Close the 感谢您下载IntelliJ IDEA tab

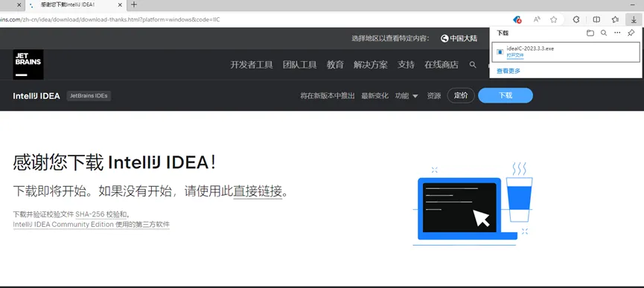(120, 5)
